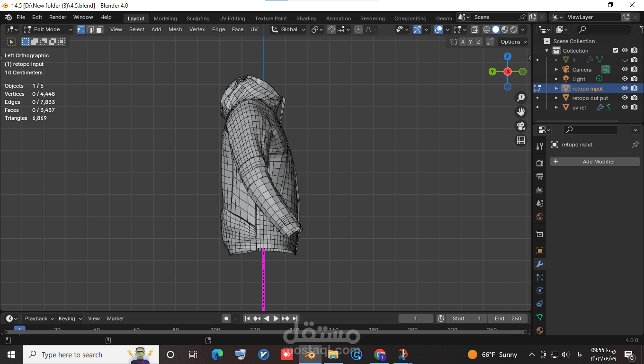The height and width of the screenshot is (364, 644).
Task: Switch to the Sculpting workspace tab
Action: pyautogui.click(x=197, y=18)
